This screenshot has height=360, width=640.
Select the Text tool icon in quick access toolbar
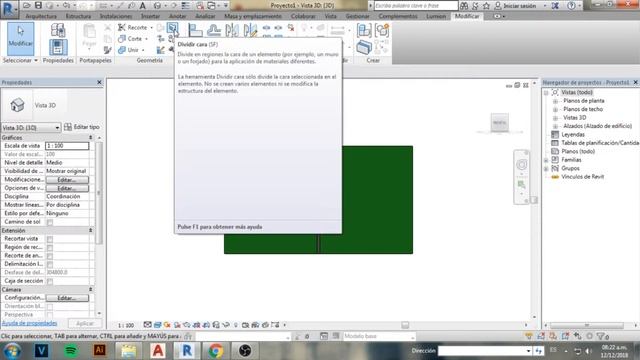(x=143, y=6)
